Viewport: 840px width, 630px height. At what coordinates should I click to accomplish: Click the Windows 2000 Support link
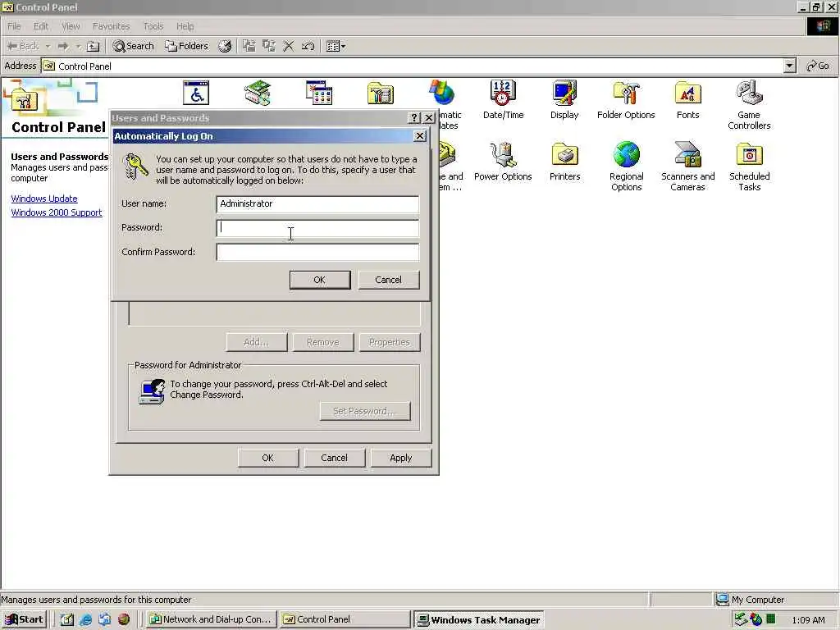57,212
